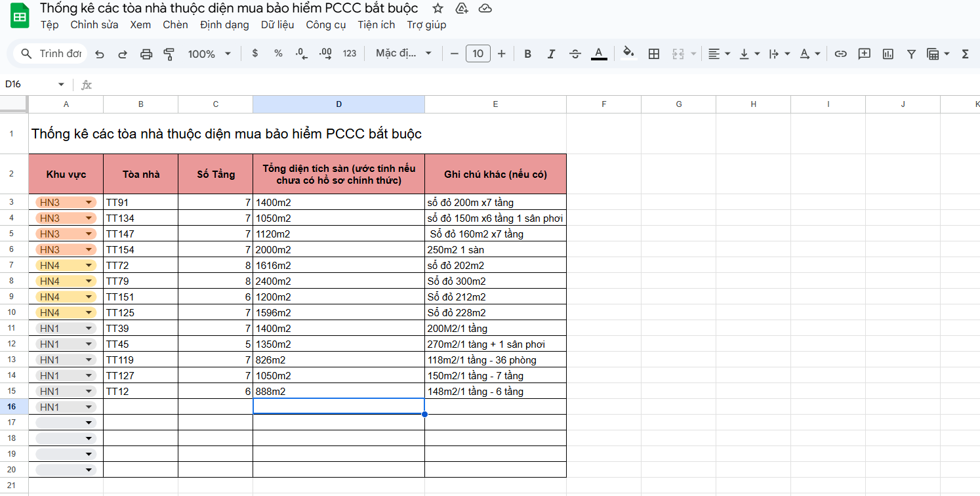Open the Borders tool icon
The width and height of the screenshot is (980, 496).
653,54
